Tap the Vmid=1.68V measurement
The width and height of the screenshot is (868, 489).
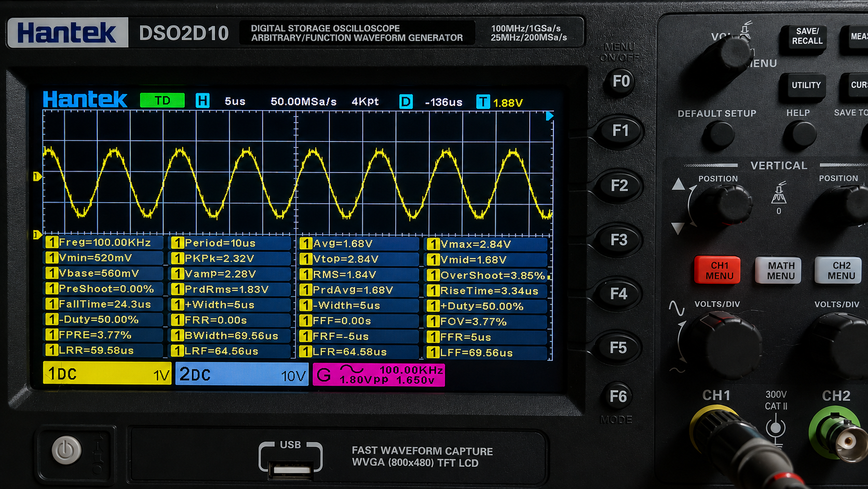pos(487,259)
